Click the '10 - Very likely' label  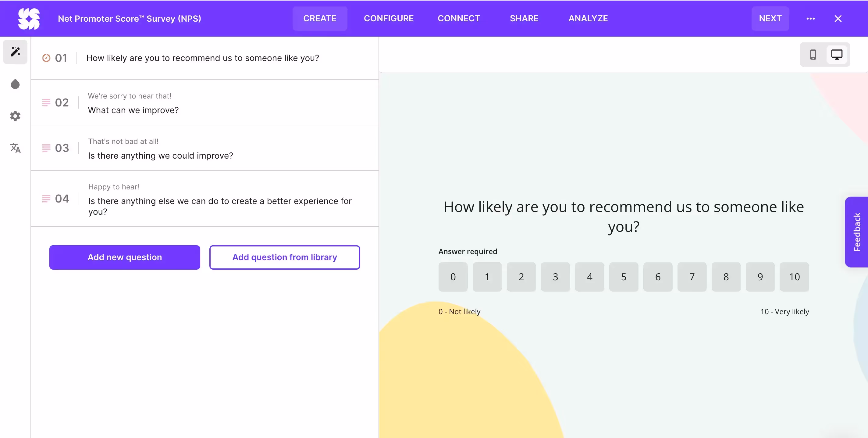click(785, 311)
